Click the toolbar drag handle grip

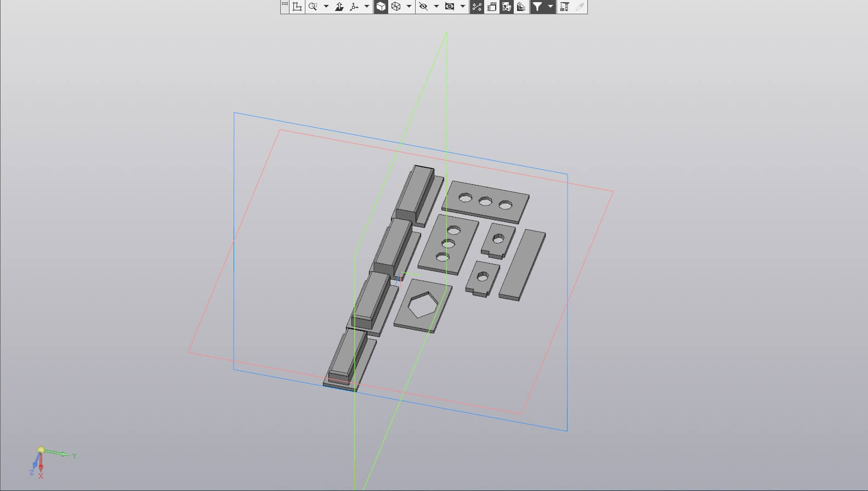click(285, 4)
